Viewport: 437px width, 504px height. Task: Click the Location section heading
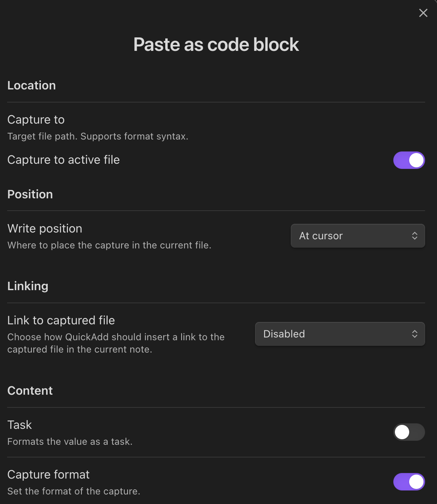tap(31, 85)
